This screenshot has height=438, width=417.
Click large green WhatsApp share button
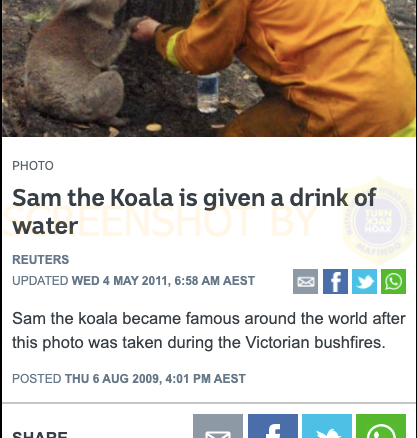pos(381,426)
